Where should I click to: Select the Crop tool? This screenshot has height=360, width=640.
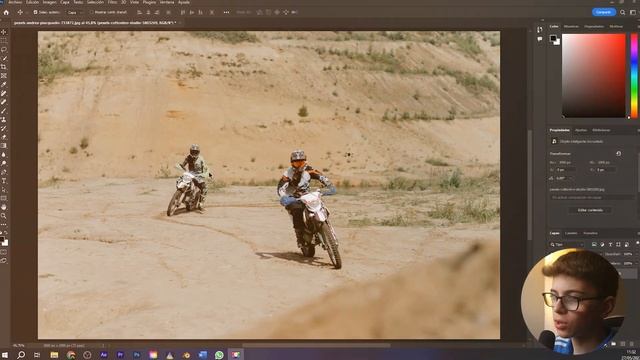point(4,67)
